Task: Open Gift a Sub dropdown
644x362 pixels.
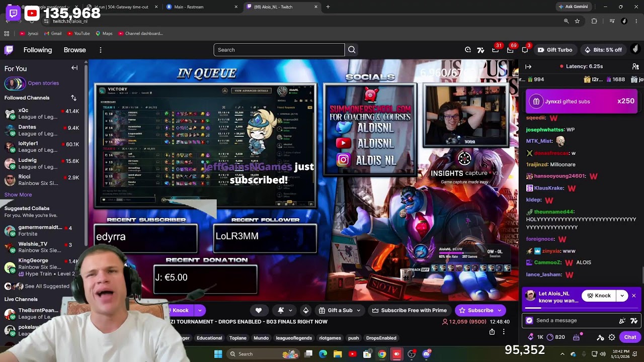Action: point(340,310)
